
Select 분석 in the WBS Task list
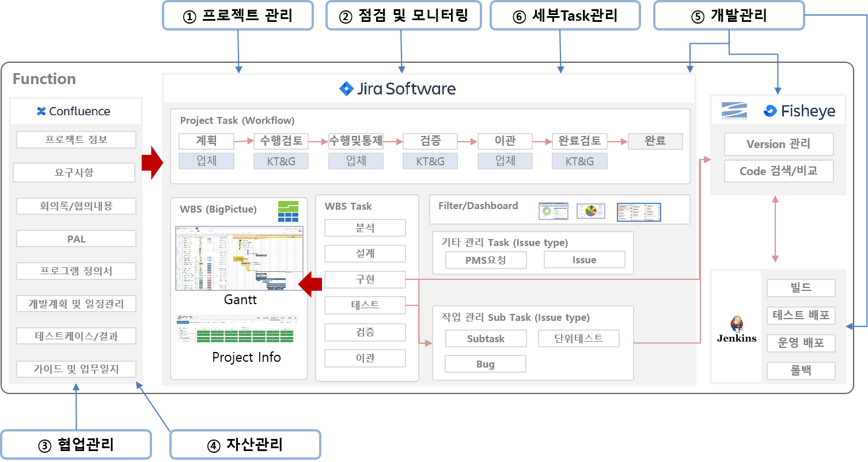pos(365,228)
